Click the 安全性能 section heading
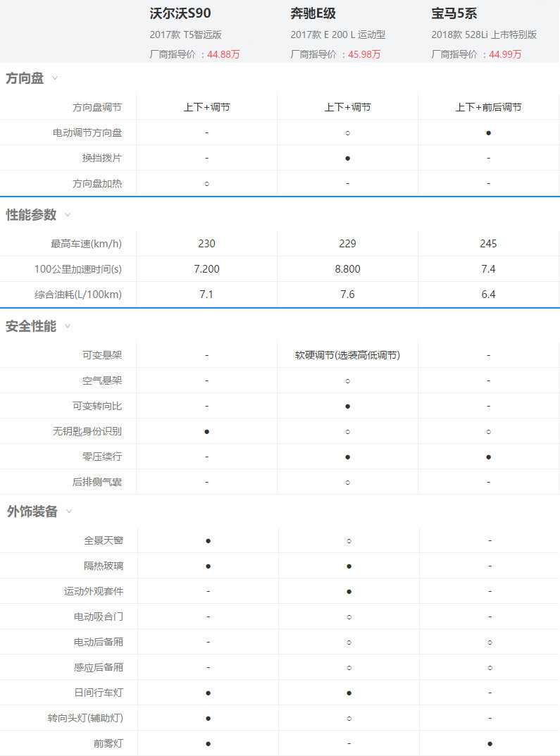This screenshot has height=756, width=560. pos(31,326)
